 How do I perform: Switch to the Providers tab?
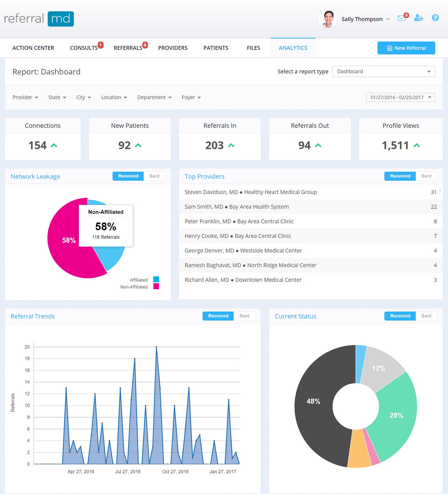tap(173, 48)
